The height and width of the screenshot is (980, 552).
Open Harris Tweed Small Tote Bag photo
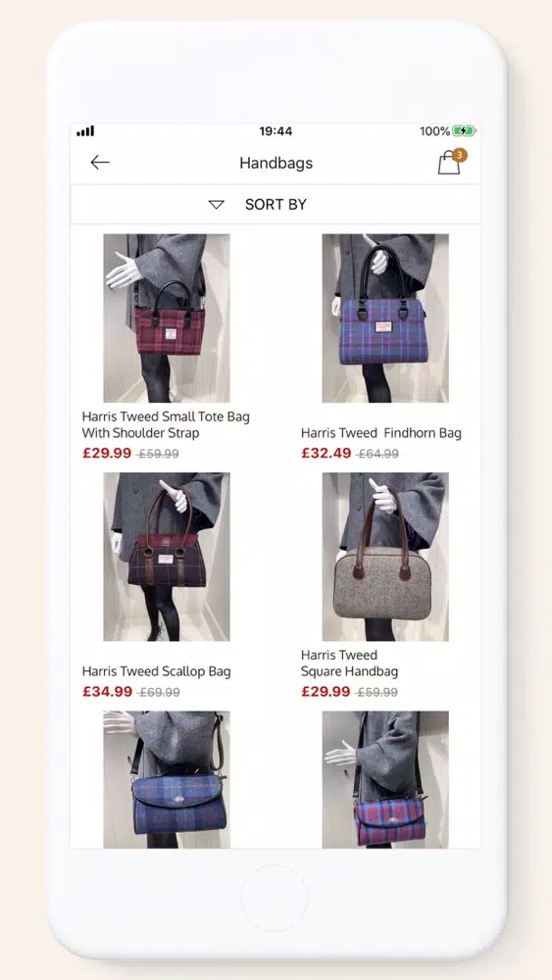coord(167,318)
